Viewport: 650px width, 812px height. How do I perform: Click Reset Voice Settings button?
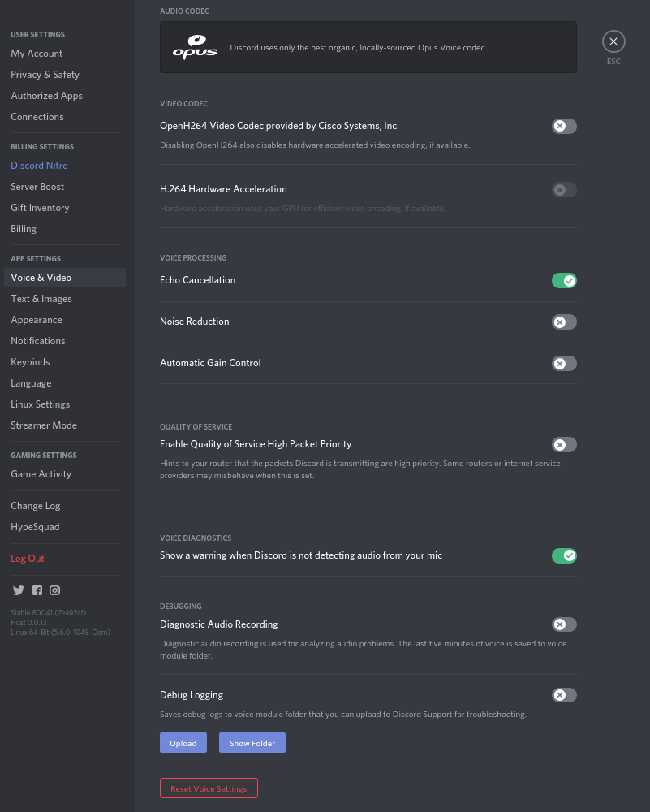pos(209,788)
